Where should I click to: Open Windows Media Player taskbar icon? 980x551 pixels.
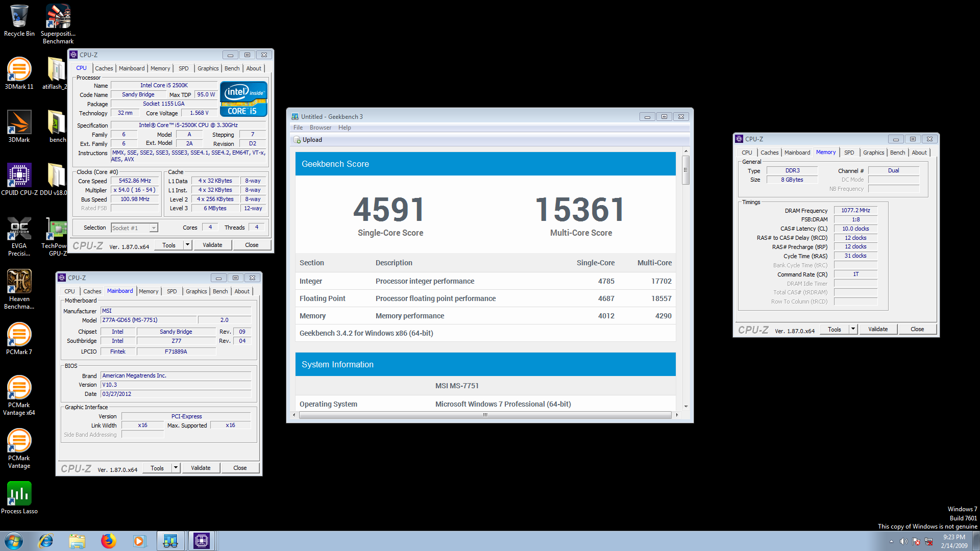tap(139, 541)
